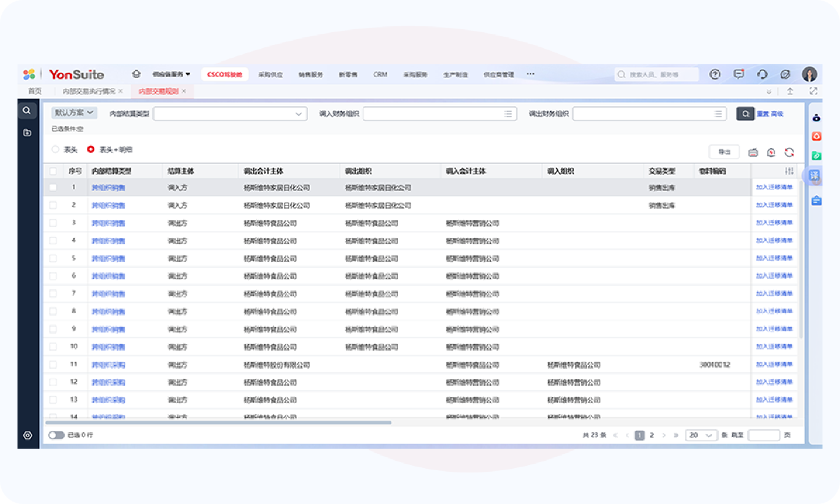
Task: Open the CRM menu in top navigation
Action: coord(380,75)
